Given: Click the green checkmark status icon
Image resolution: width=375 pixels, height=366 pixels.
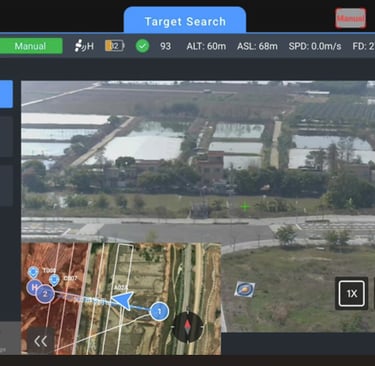Looking at the screenshot, I should [142, 46].
